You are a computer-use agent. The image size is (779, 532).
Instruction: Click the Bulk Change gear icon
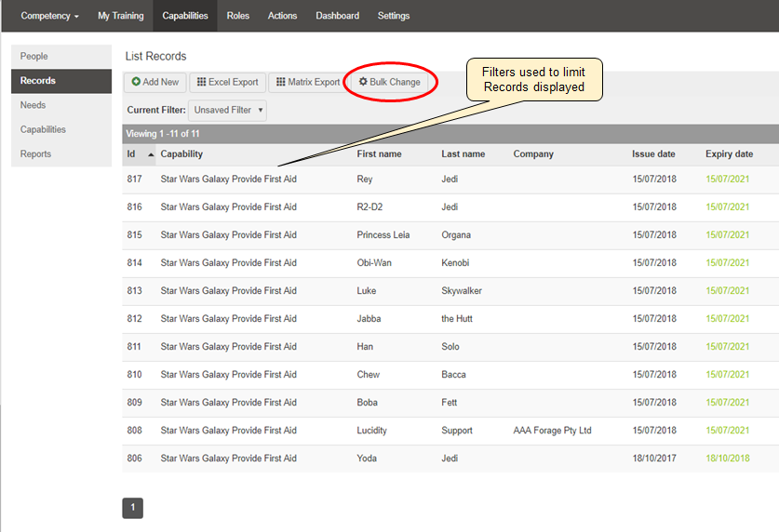coord(363,83)
